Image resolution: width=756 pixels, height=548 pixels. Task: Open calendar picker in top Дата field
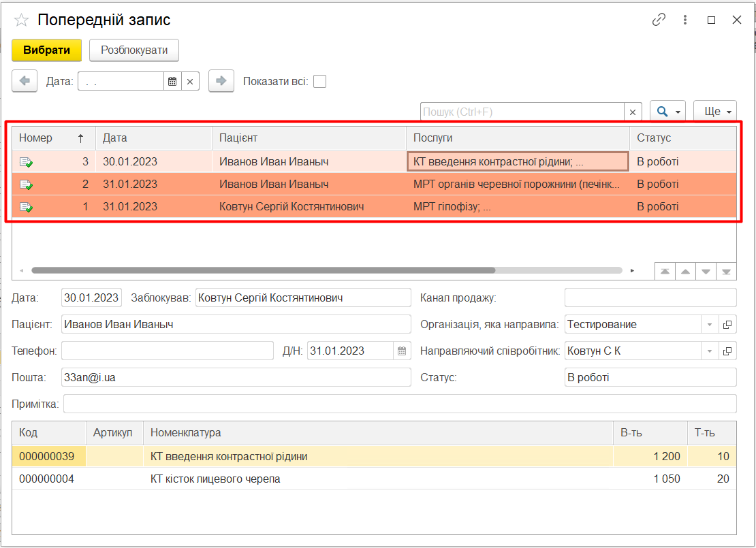(172, 82)
